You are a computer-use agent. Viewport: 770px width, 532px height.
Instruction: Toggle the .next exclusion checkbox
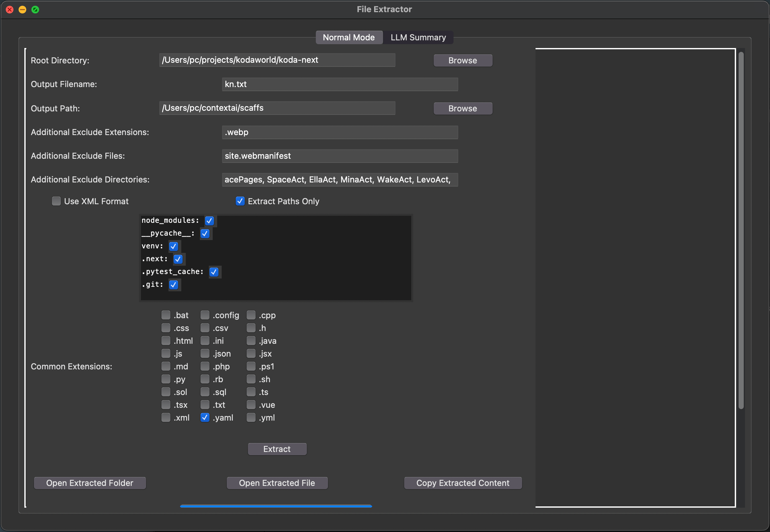click(178, 259)
